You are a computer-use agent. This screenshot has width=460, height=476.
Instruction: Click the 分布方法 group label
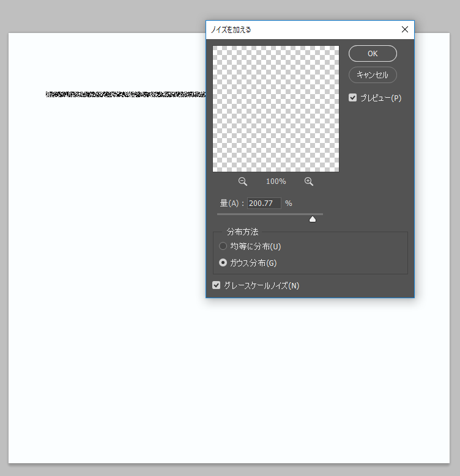click(x=242, y=232)
